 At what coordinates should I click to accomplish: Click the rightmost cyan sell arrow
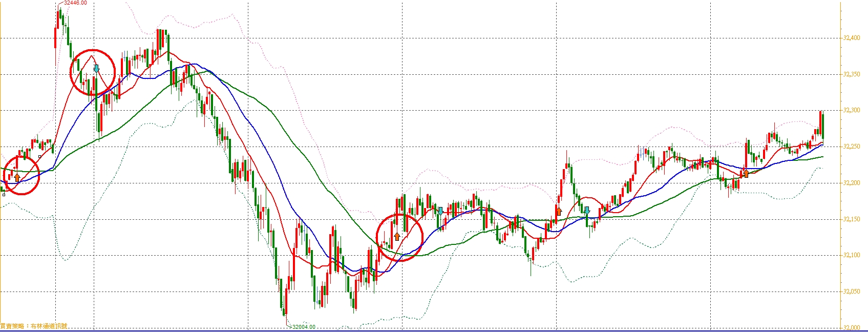point(587,210)
